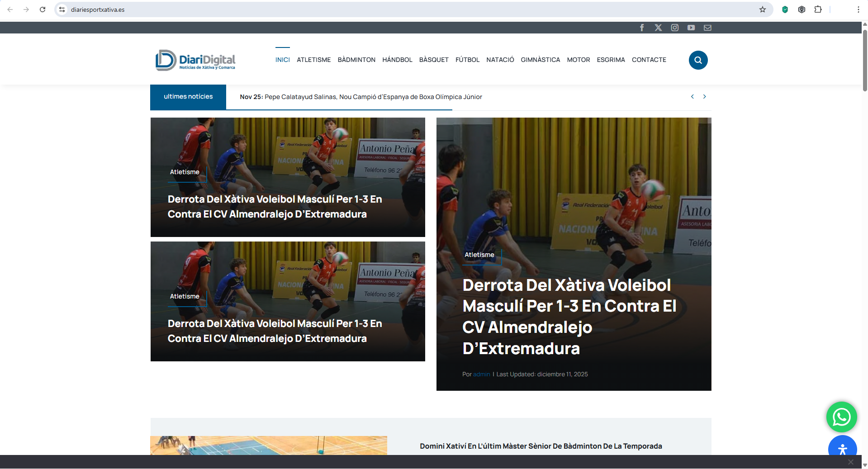Click the admin author link
The width and height of the screenshot is (868, 469).
(x=481, y=374)
